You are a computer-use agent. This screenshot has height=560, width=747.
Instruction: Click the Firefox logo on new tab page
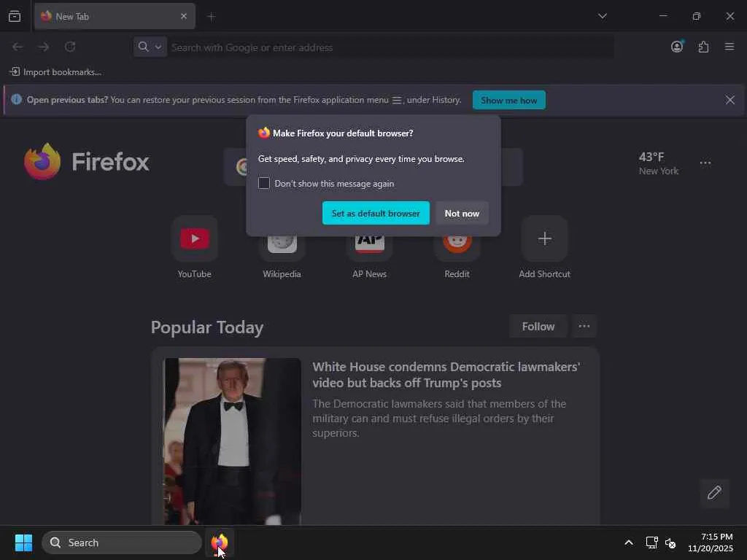tap(87, 162)
